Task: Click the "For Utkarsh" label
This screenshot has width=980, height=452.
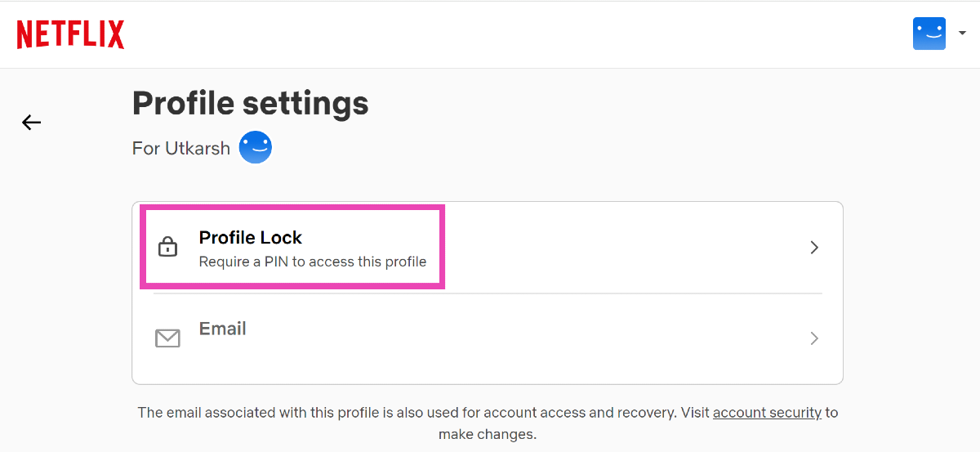Action: coord(180,149)
